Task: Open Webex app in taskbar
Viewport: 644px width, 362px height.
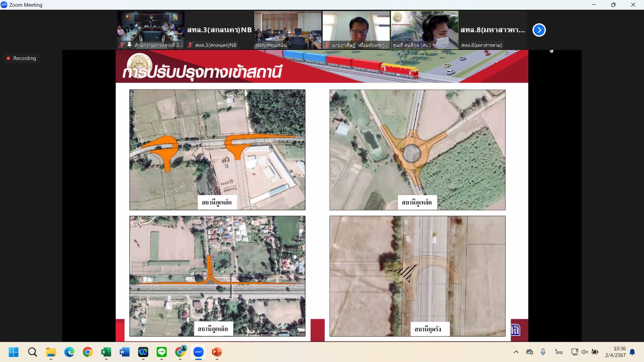Action: 143,352
